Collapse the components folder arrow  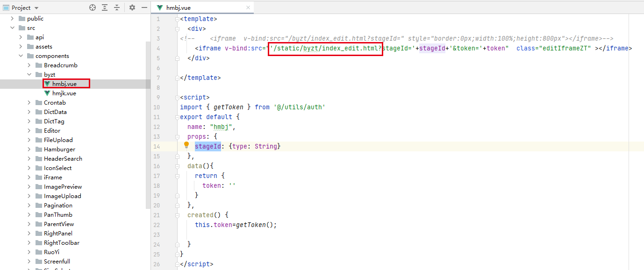tap(21, 56)
